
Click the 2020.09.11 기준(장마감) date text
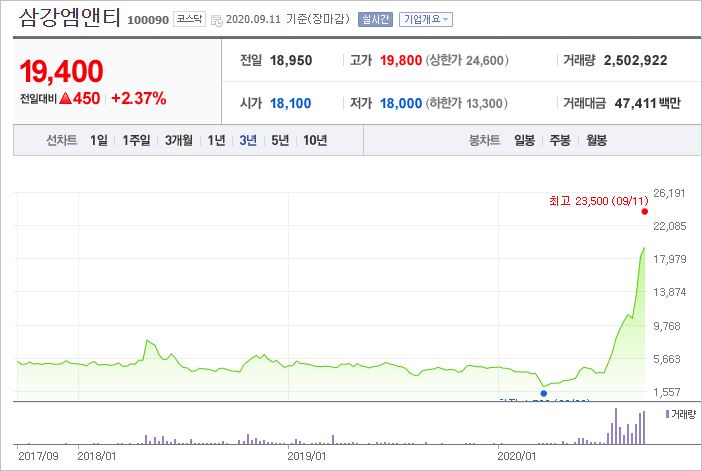(x=287, y=19)
